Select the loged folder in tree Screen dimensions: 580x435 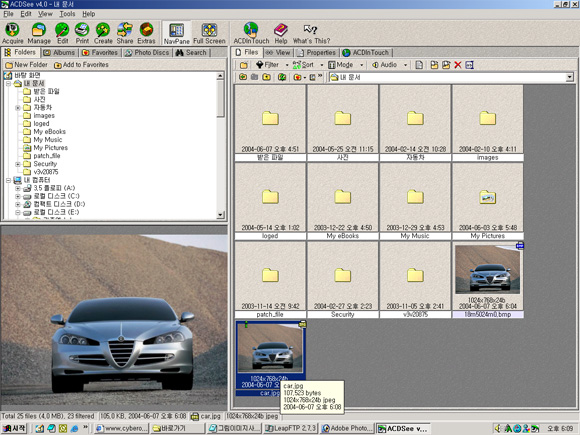(x=41, y=124)
